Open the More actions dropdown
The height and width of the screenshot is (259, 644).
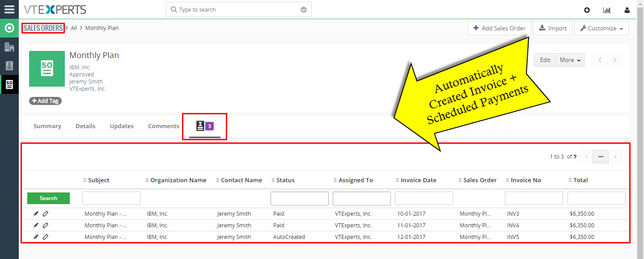point(570,60)
